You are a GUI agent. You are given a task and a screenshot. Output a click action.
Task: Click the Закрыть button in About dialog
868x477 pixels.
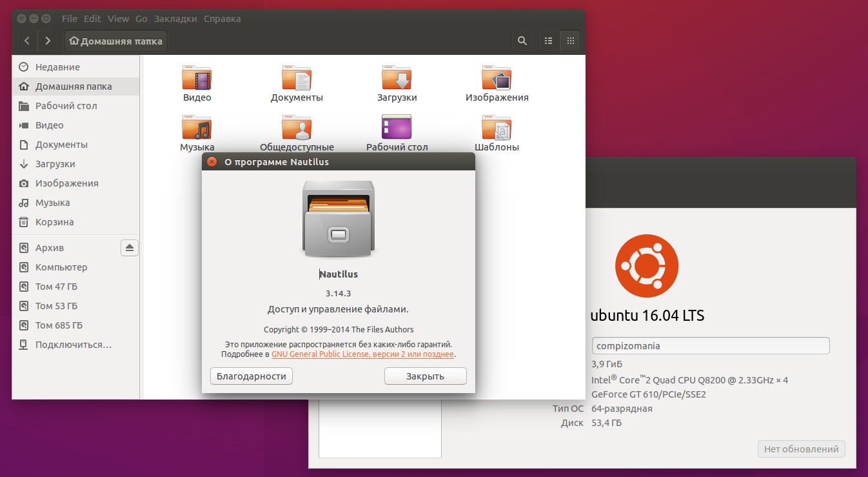[426, 376]
